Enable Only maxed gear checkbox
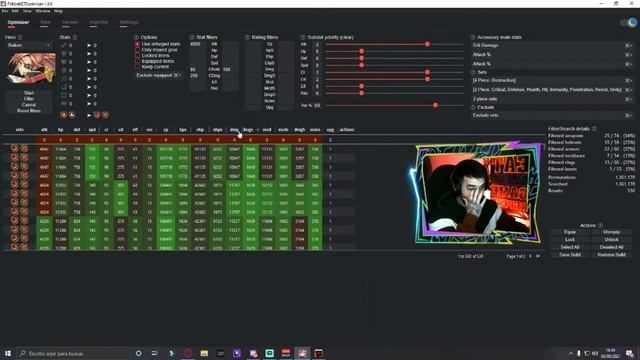Viewport: 640px width, 360px height. click(138, 49)
